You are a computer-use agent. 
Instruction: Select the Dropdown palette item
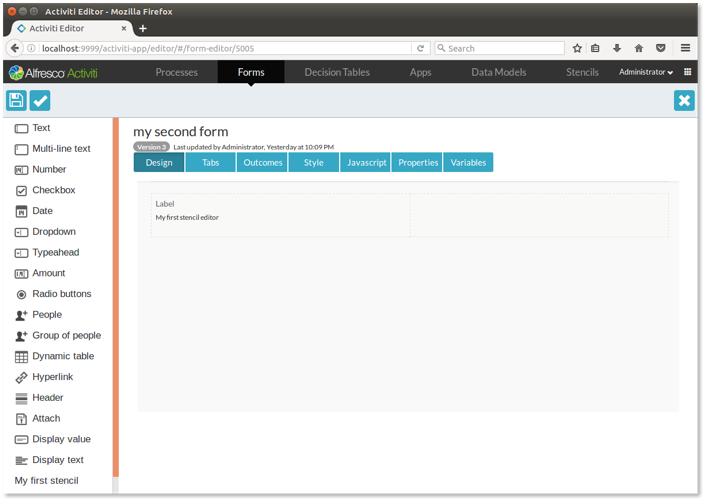click(x=53, y=232)
